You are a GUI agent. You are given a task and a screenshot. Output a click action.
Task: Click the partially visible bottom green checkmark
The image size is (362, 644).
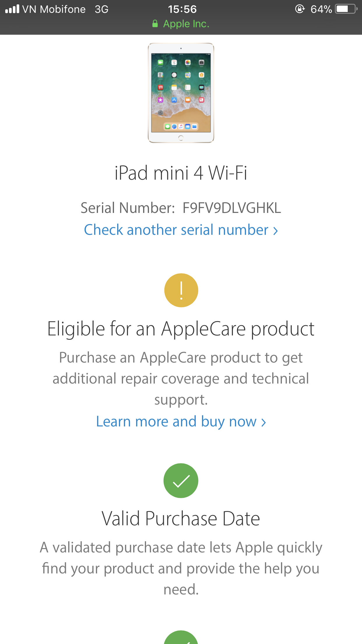[181, 638]
